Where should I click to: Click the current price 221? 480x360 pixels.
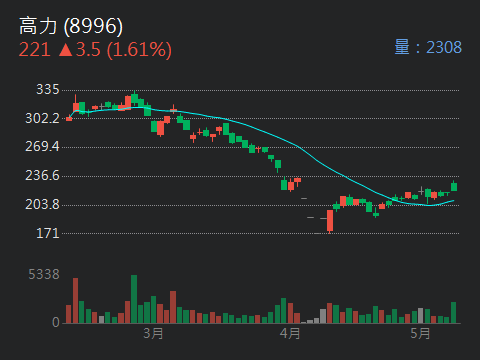coord(35,50)
